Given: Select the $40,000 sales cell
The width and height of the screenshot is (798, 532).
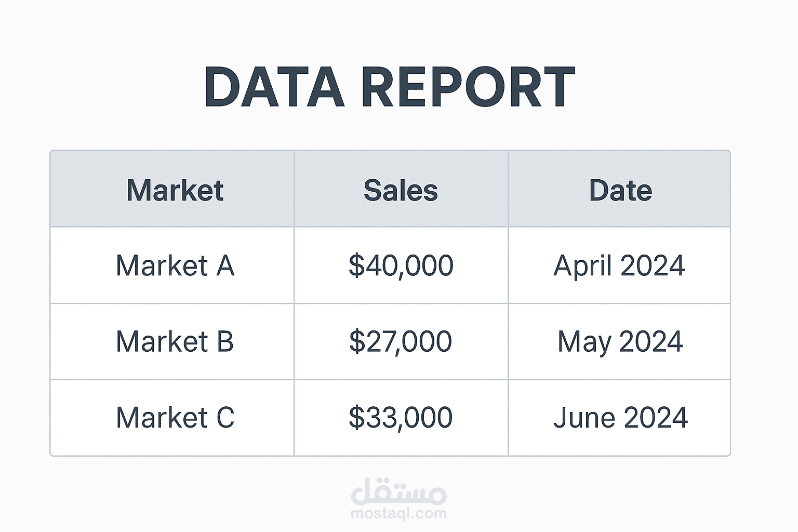Looking at the screenshot, I should (x=401, y=265).
